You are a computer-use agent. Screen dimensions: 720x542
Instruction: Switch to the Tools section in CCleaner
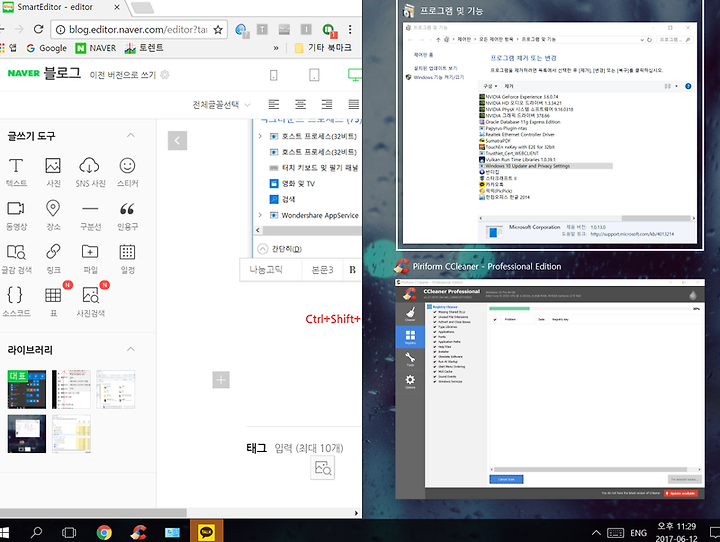[x=410, y=359]
